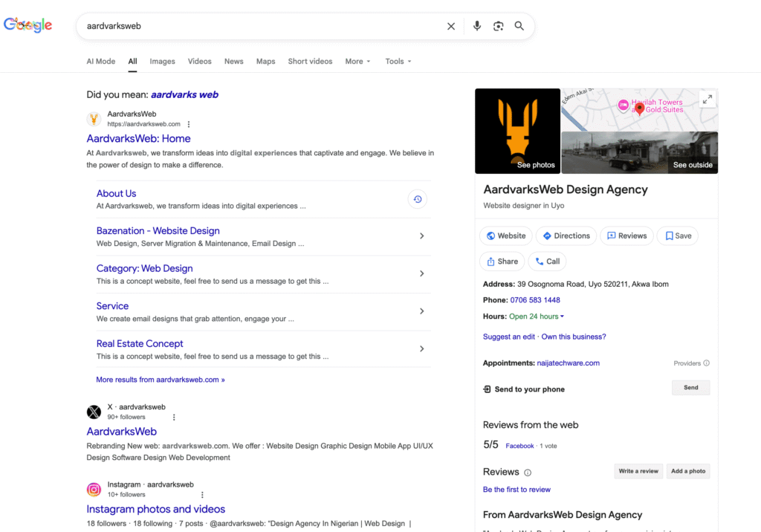The image size is (761, 532).
Task: Expand Bazenation - Website Design chevron
Action: point(421,236)
